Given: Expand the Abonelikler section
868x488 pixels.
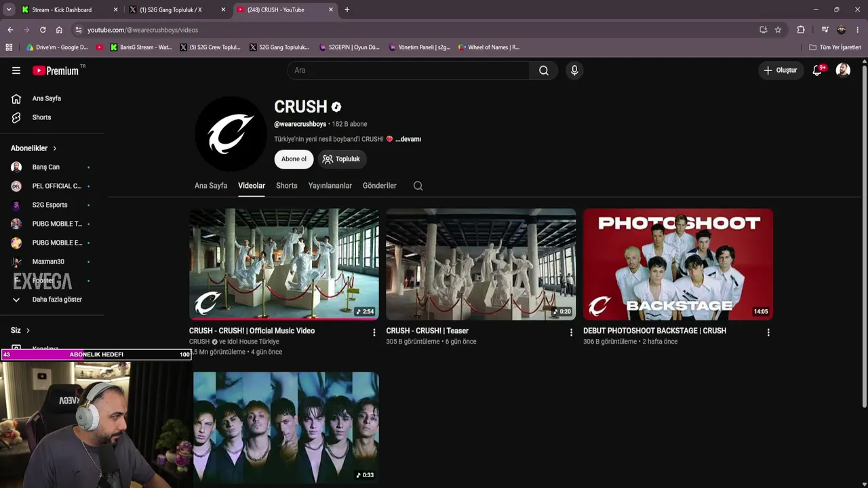Looking at the screenshot, I should (x=34, y=148).
